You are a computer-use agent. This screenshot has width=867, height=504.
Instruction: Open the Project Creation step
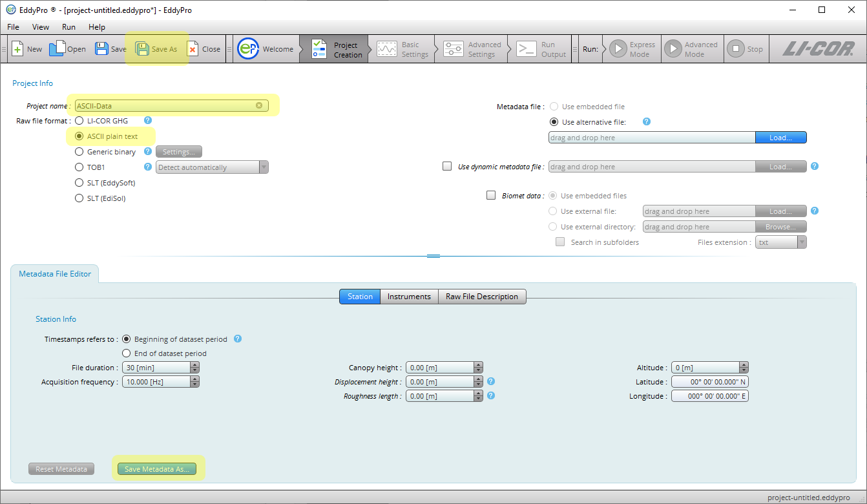[x=337, y=49]
